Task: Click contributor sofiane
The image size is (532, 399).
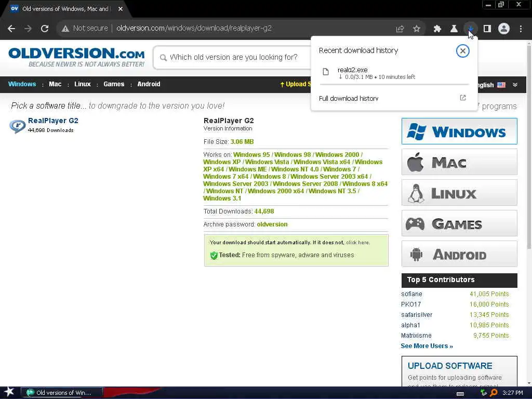Action: tap(411, 294)
